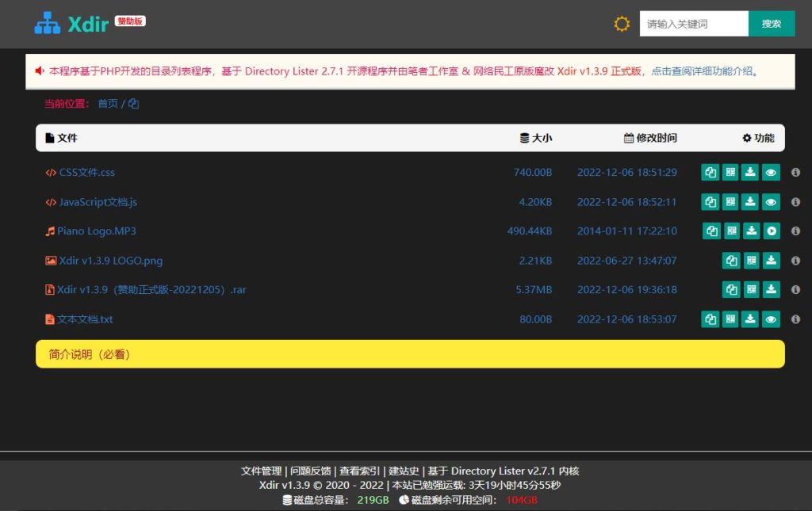Copy link for CSS文件.css
The width and height of the screenshot is (812, 511).
coord(710,173)
